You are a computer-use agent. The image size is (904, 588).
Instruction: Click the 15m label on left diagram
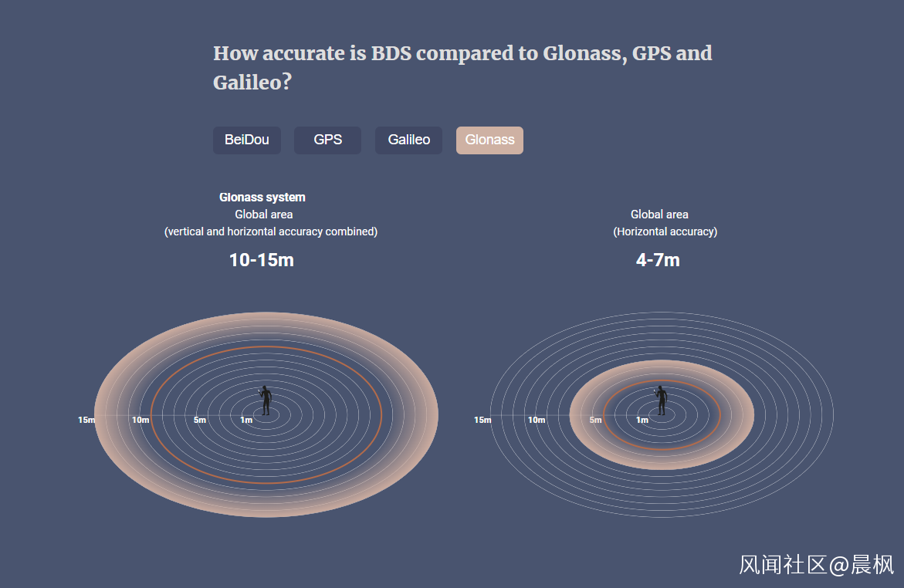point(86,420)
